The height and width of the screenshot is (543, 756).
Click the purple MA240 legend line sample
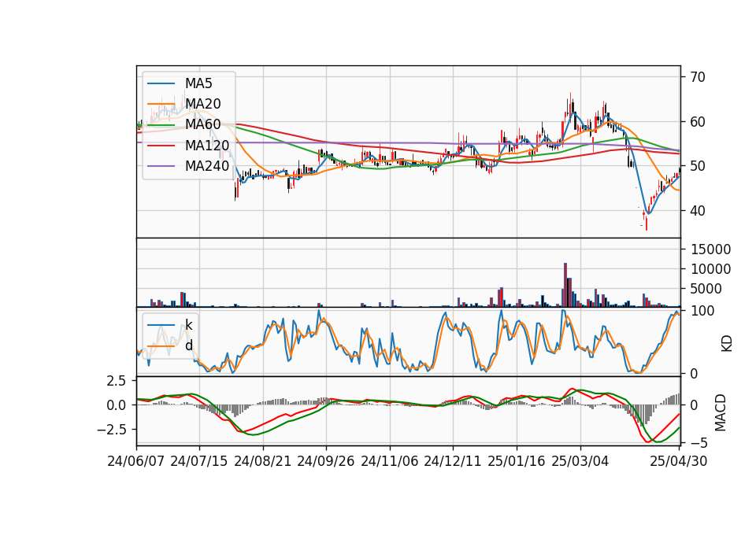(161, 167)
